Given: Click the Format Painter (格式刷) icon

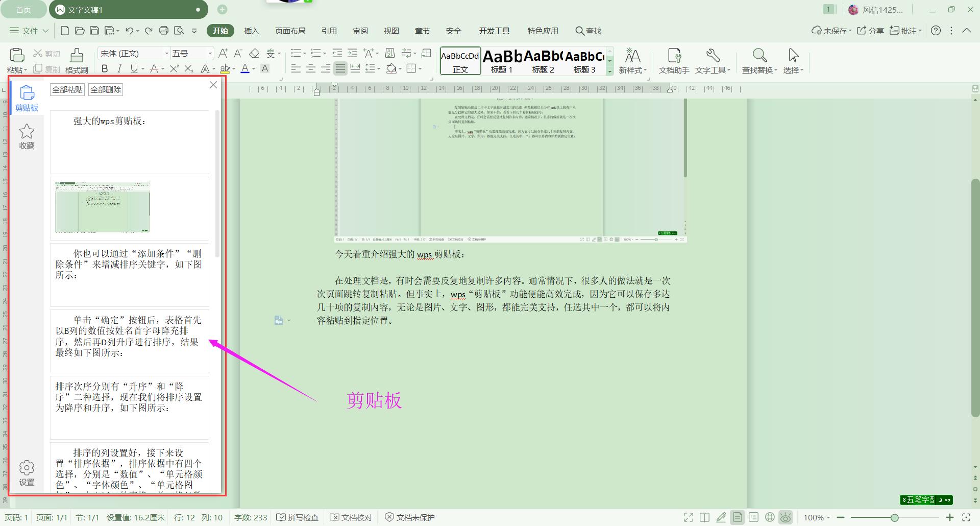Looking at the screenshot, I should [77, 56].
